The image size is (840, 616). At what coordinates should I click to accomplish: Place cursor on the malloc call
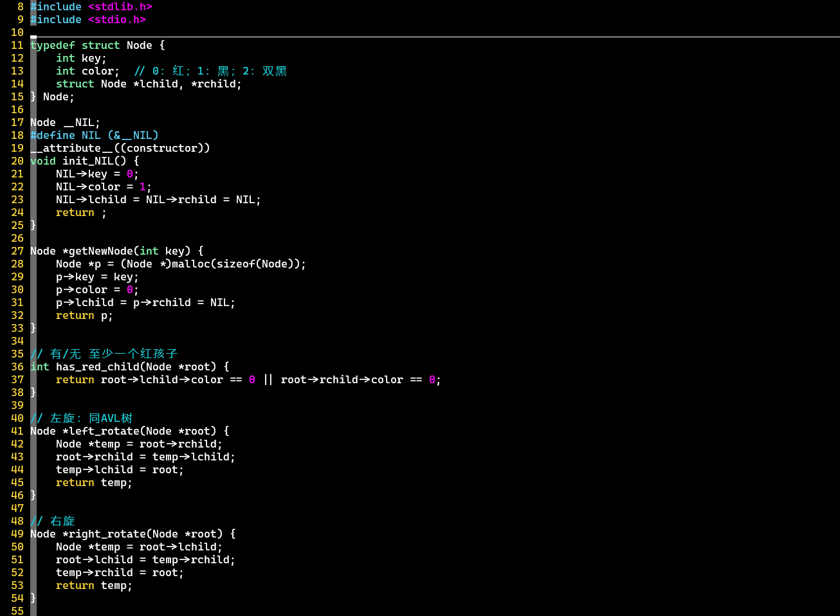[190, 264]
